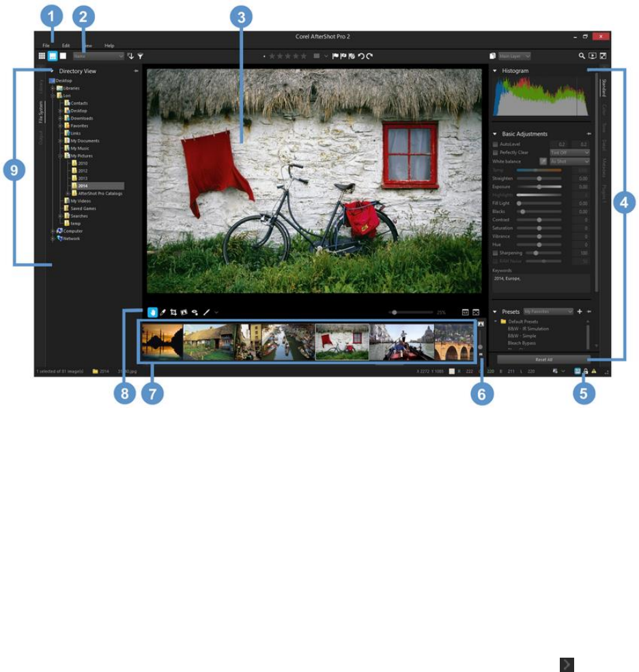The image size is (639, 672).
Task: Adjust the Contrast slider
Action: pos(539,220)
